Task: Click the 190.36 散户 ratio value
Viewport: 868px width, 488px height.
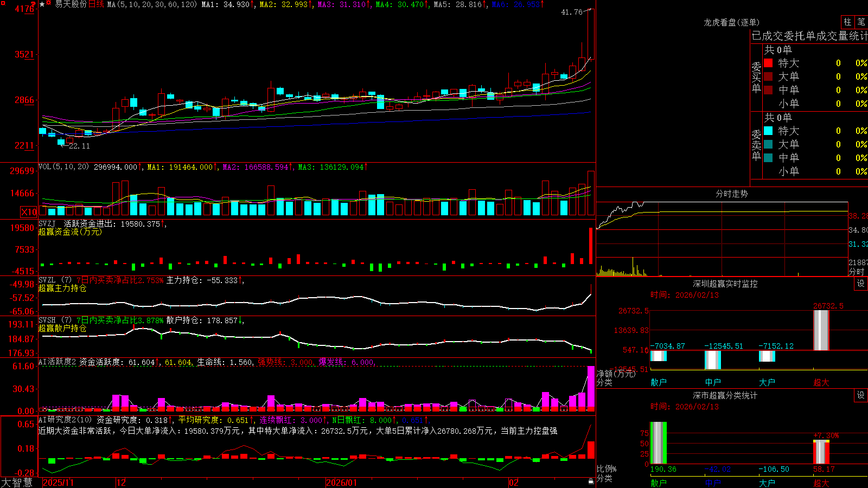Action: click(663, 469)
